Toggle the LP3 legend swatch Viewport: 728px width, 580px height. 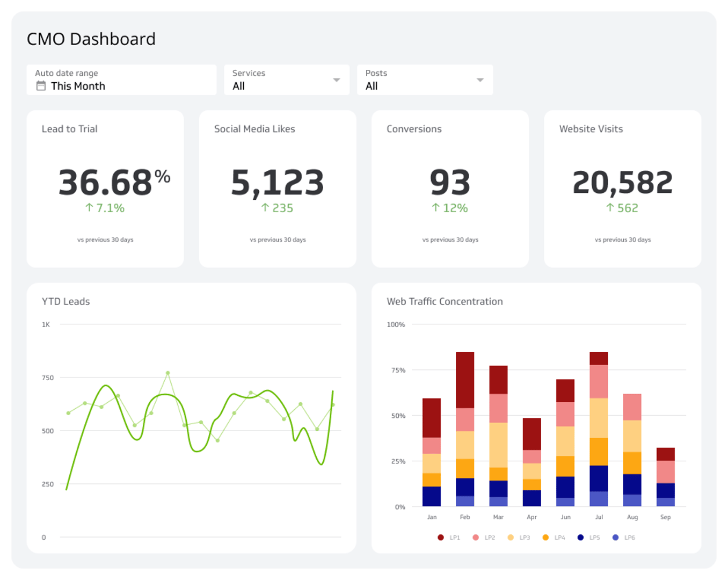click(511, 537)
